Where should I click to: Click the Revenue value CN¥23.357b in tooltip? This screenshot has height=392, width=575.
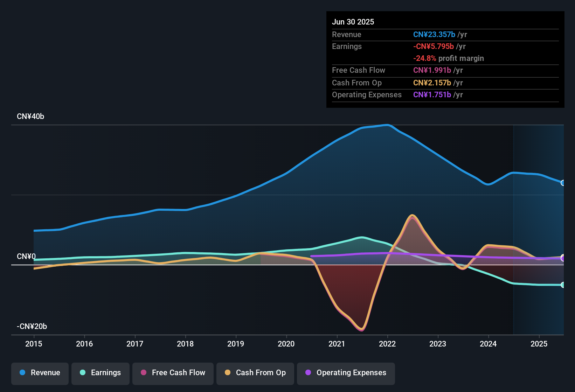pyautogui.click(x=434, y=35)
